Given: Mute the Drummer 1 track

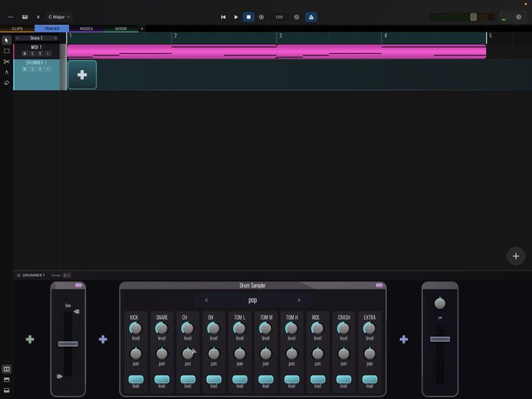Looking at the screenshot, I should (24, 69).
